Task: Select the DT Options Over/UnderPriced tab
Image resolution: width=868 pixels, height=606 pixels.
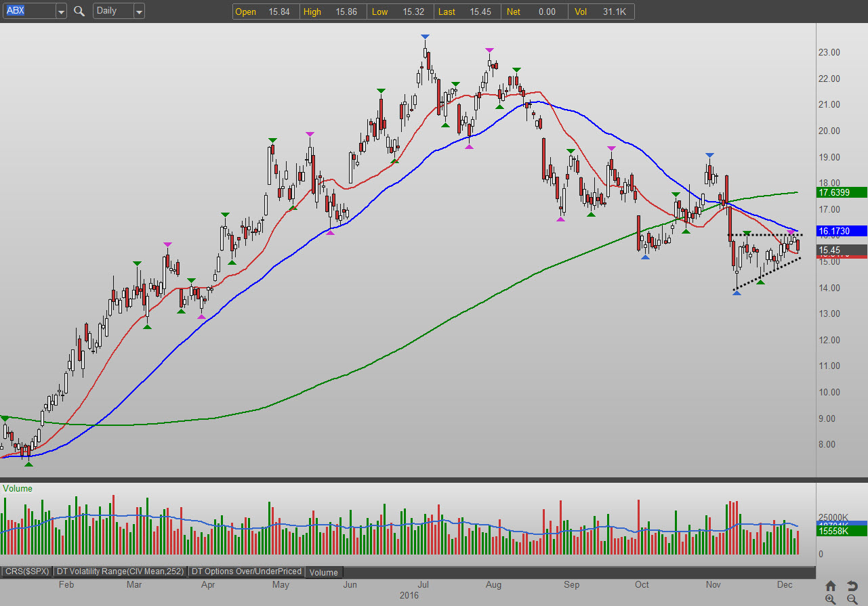Action: pos(247,571)
